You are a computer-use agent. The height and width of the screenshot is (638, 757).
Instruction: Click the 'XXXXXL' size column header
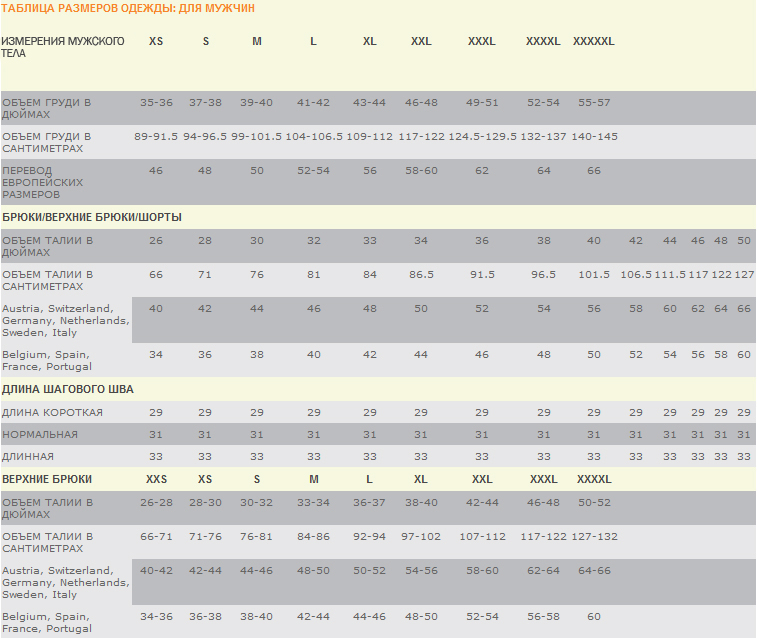pyautogui.click(x=593, y=42)
